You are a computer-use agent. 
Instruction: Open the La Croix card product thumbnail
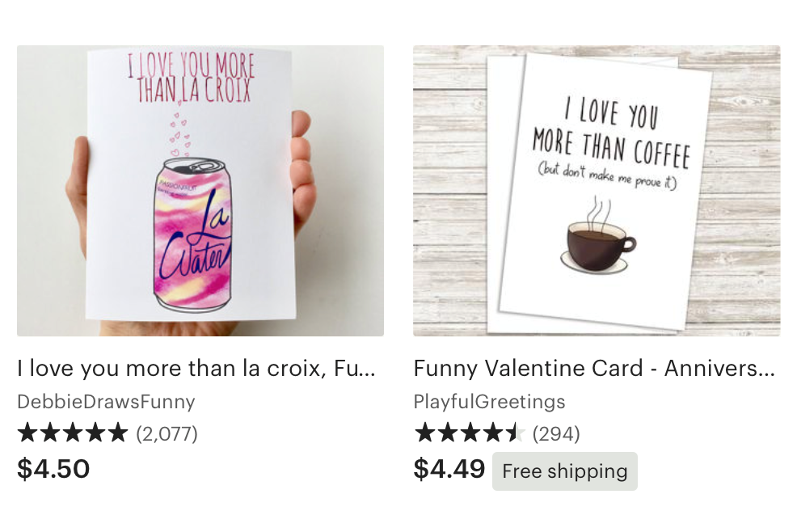pos(200,191)
